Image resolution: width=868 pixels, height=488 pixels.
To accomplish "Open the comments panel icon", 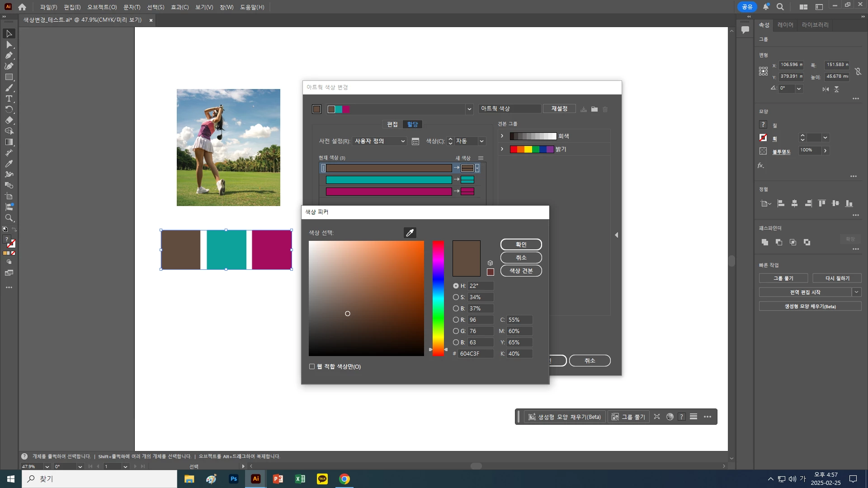I will 745,30.
